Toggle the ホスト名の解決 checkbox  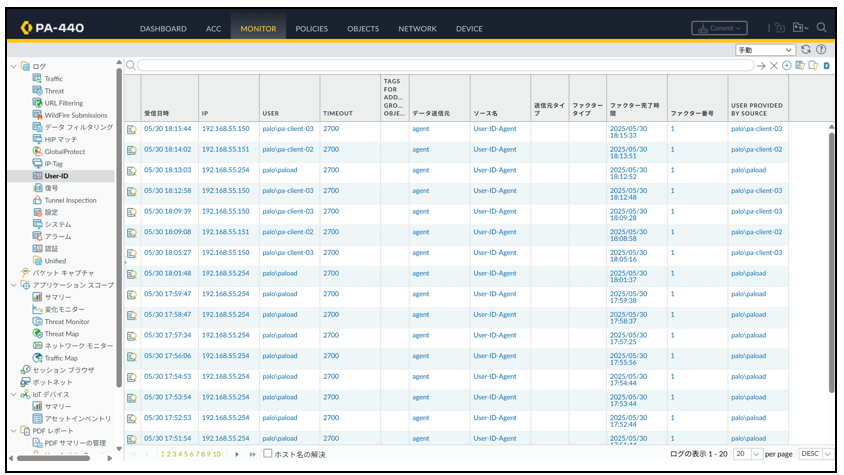point(268,453)
